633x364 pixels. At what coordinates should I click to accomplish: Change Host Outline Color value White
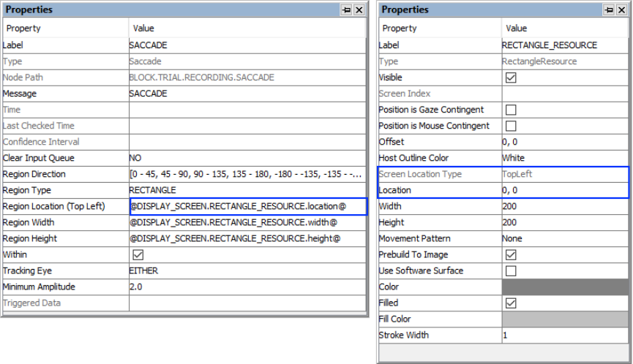click(565, 158)
